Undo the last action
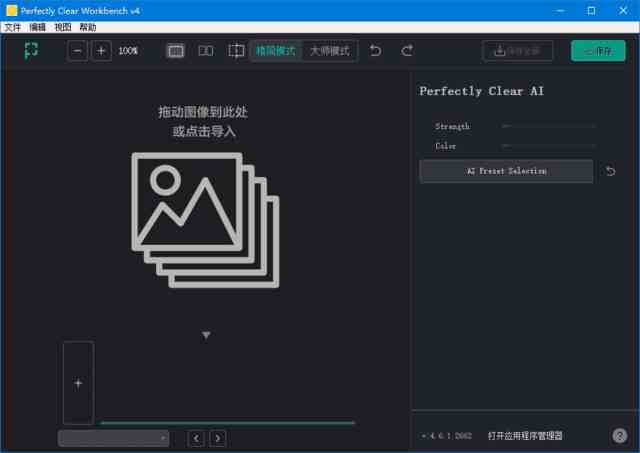Viewport: 640px width, 453px height. [375, 50]
